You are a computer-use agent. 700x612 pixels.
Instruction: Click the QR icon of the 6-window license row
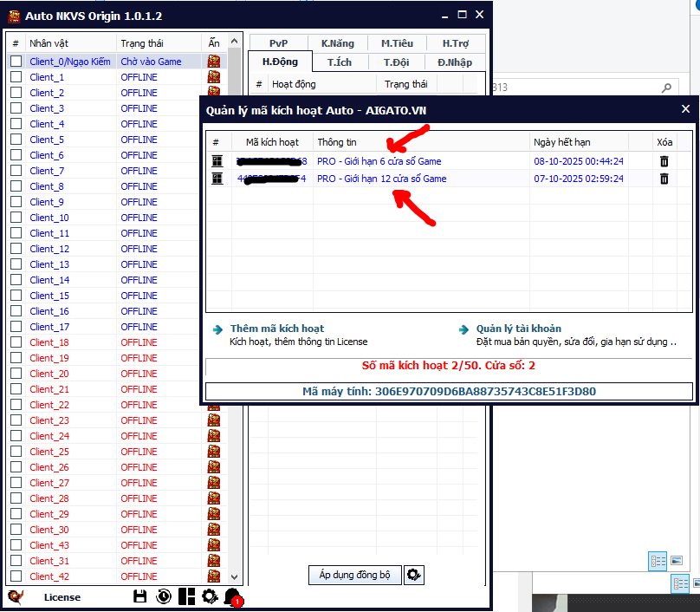point(217,161)
